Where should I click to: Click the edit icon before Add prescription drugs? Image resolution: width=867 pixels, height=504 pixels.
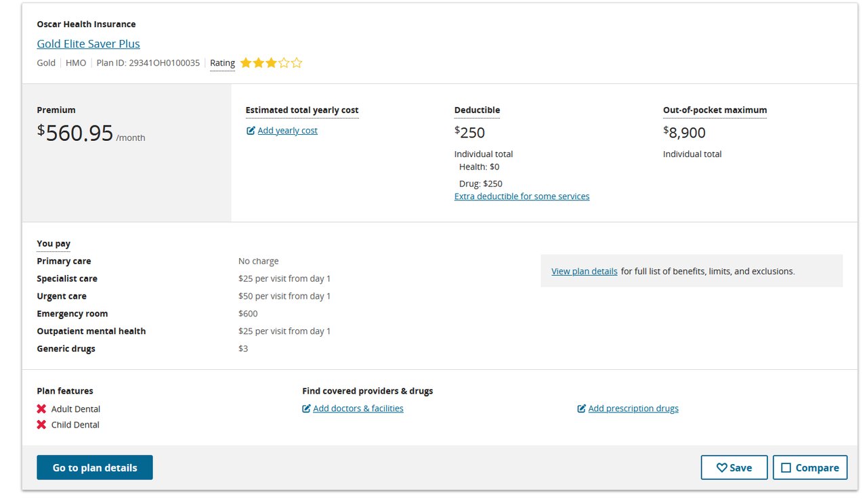(581, 408)
